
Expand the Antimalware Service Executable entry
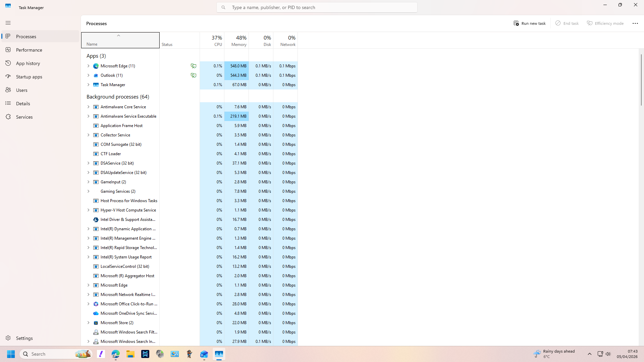88,116
